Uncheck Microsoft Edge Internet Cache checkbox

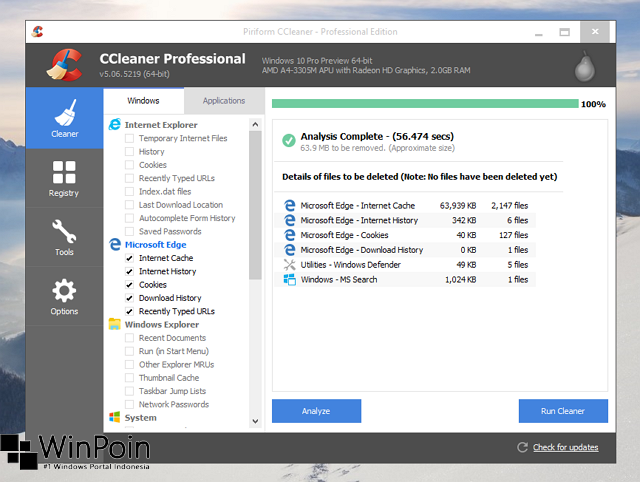click(x=129, y=258)
